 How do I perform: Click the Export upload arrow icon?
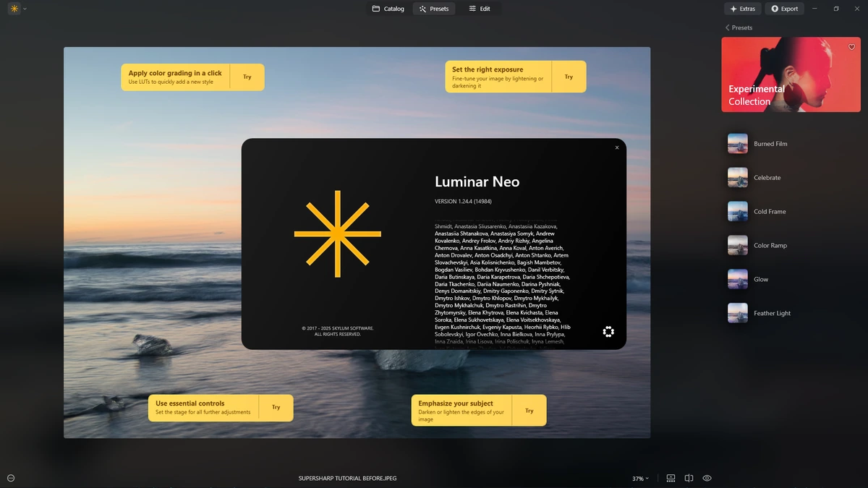pos(775,9)
